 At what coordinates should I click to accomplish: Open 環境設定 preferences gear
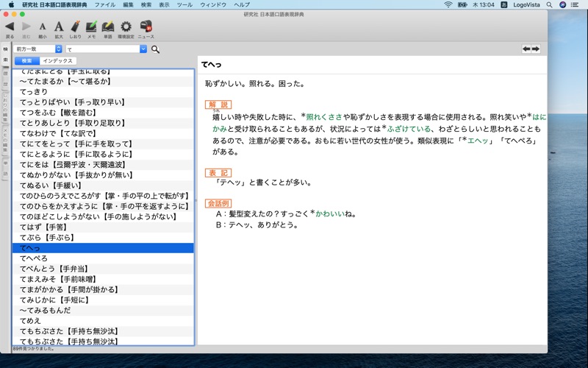tap(126, 26)
